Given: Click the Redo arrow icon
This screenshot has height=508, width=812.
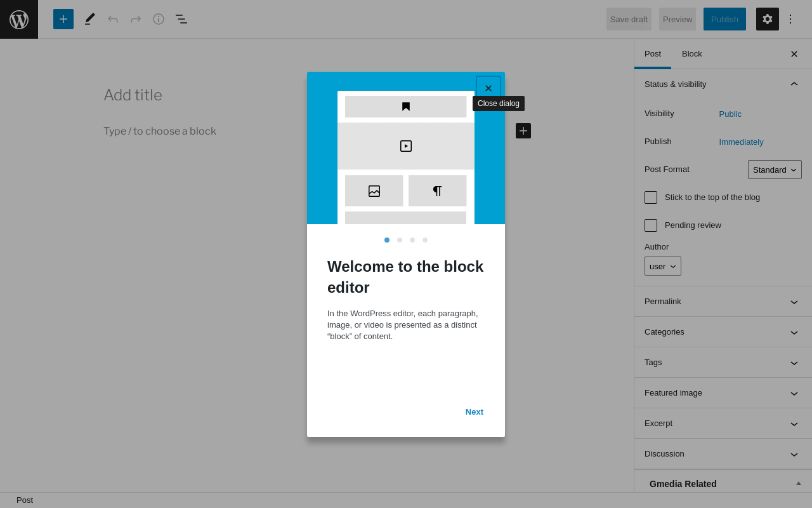Looking at the screenshot, I should point(136,19).
